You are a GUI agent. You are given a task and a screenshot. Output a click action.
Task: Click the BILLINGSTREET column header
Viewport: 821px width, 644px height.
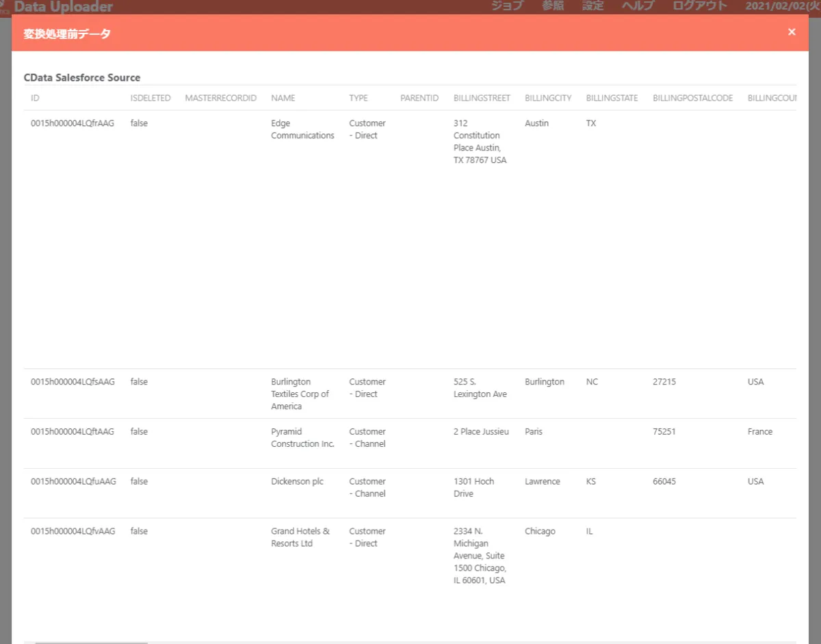pyautogui.click(x=482, y=98)
